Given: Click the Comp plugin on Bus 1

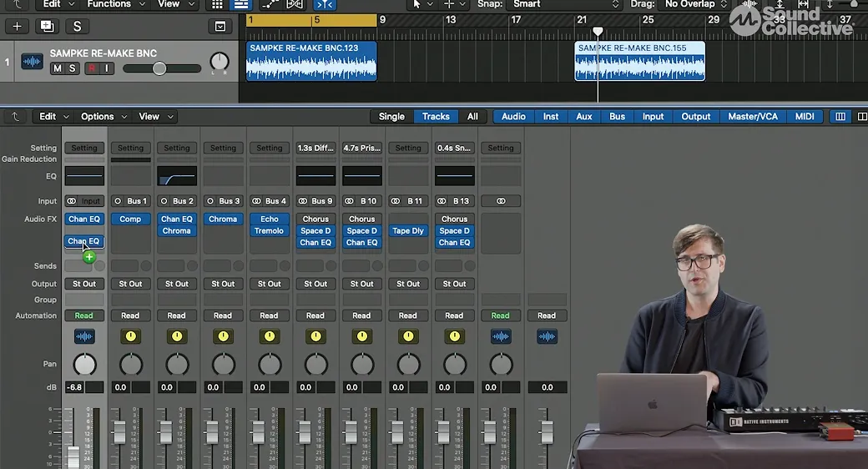Looking at the screenshot, I should (130, 219).
